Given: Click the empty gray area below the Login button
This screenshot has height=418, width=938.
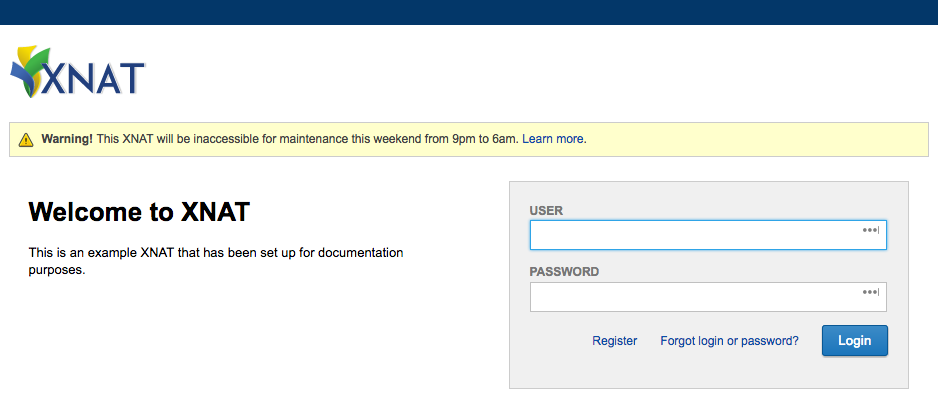Looking at the screenshot, I should 708,372.
